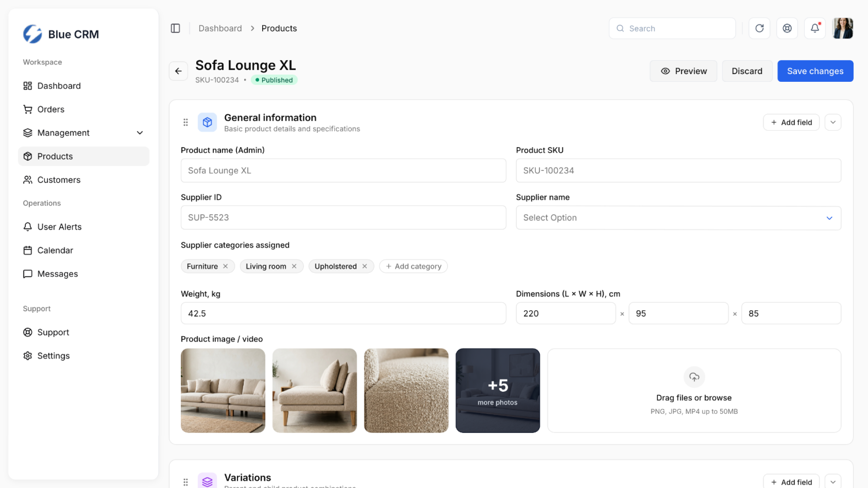The height and width of the screenshot is (488, 868).
Task: Click the height dimension field showing 85
Action: (791, 313)
